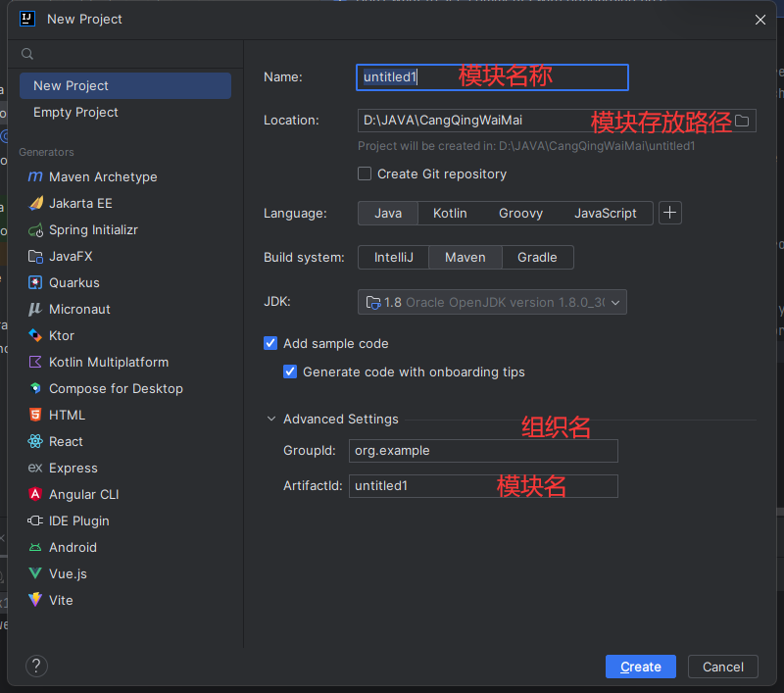This screenshot has width=784, height=693.
Task: Click the Maven Archetype generator icon
Action: click(35, 176)
